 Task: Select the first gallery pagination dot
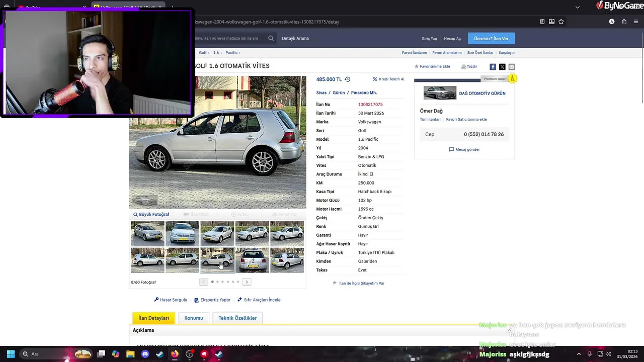(212, 282)
